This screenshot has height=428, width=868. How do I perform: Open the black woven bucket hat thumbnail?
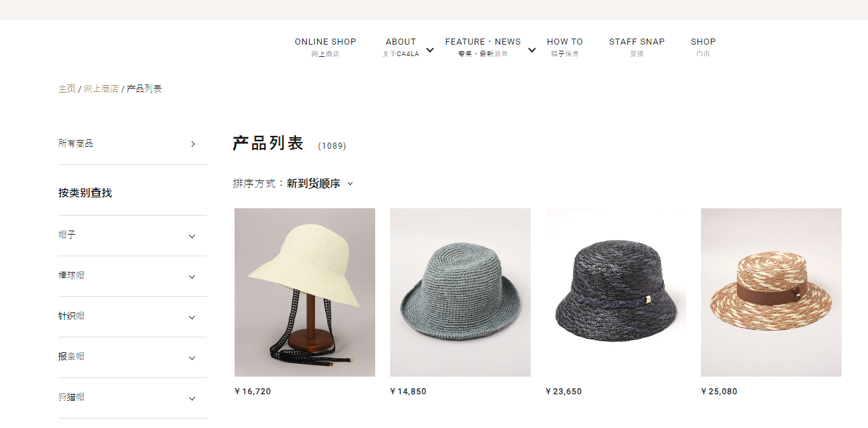click(x=616, y=292)
